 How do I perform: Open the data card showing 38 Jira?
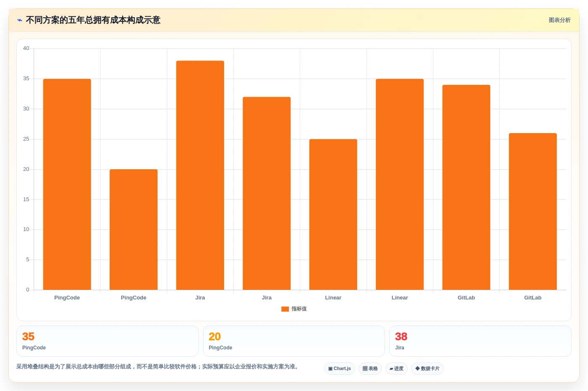pos(480,341)
